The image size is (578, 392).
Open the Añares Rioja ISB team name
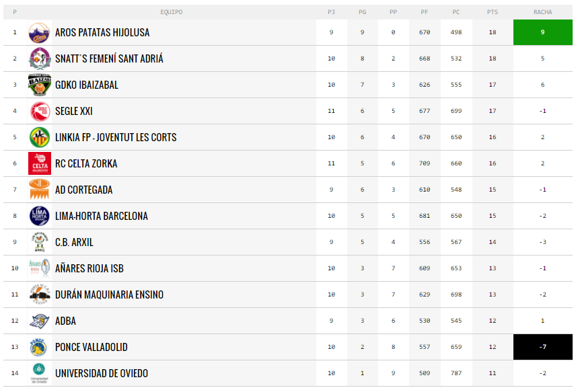(x=89, y=268)
